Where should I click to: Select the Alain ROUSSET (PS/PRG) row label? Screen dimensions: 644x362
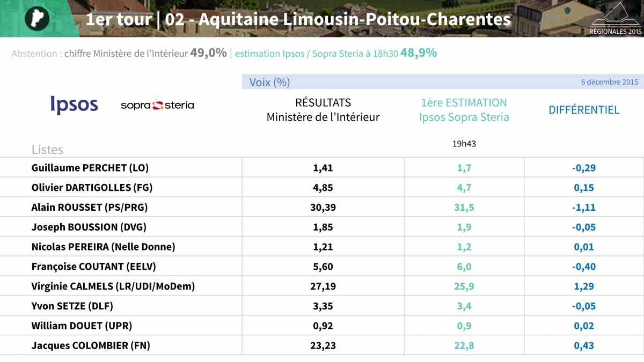click(90, 207)
